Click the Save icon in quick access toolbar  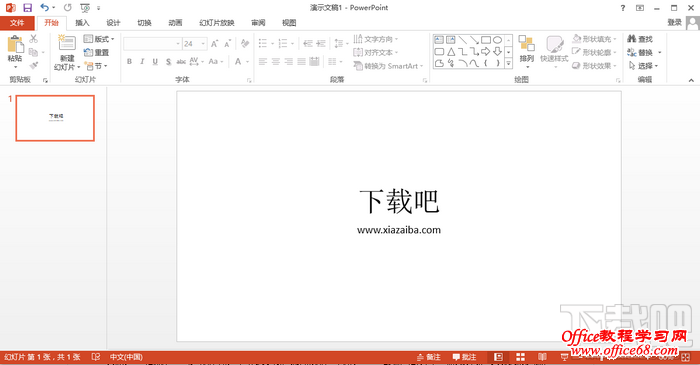pos(28,8)
